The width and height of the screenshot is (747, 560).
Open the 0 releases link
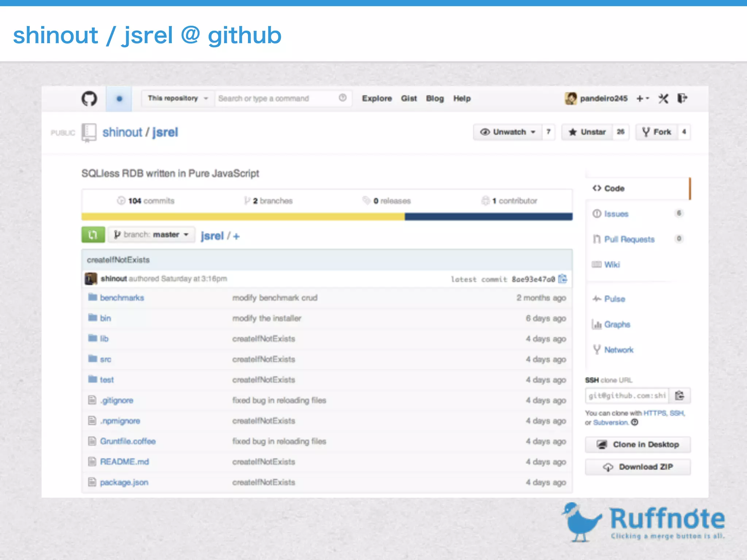tap(387, 201)
